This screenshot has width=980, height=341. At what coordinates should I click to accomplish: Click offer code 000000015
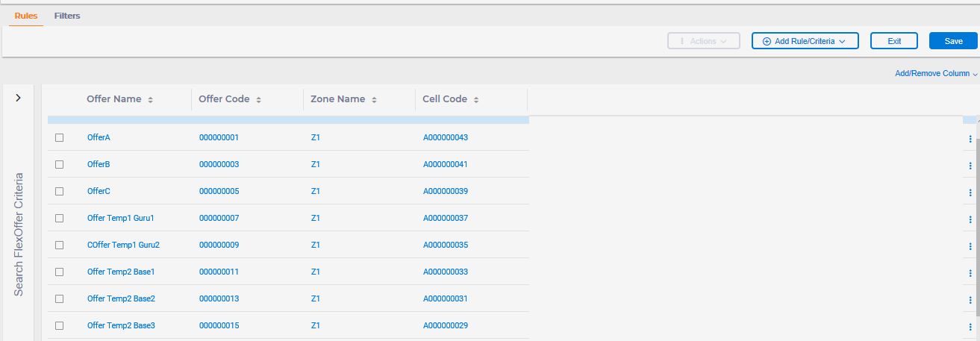tap(219, 325)
